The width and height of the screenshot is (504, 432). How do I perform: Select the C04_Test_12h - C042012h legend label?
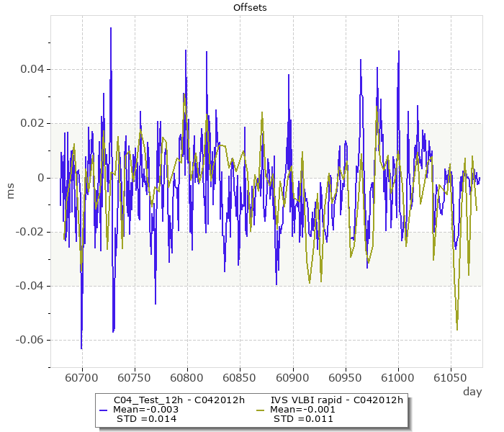pyautogui.click(x=179, y=400)
